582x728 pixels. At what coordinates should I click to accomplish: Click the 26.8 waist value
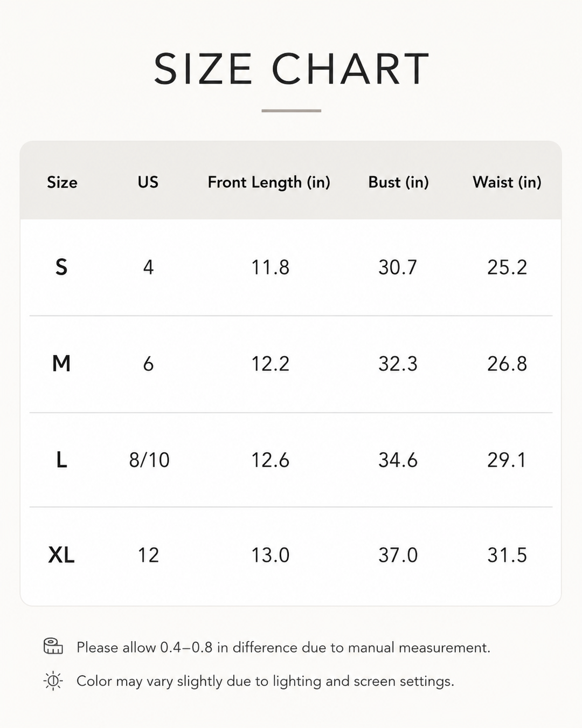(x=507, y=363)
